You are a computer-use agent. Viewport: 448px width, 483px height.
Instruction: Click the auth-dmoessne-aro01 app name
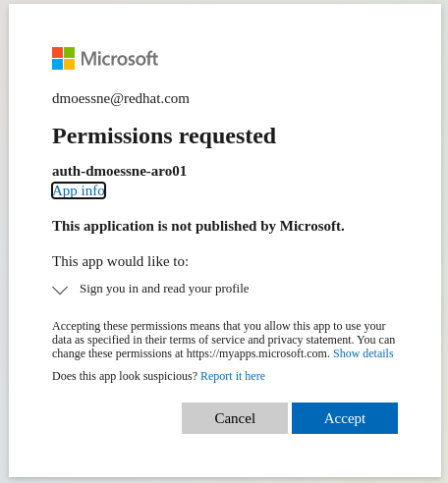tap(119, 171)
